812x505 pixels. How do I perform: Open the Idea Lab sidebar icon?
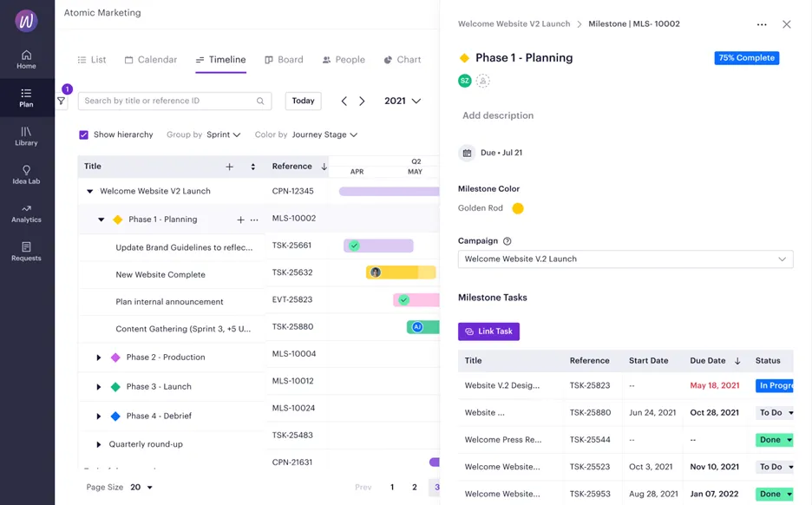coord(26,174)
